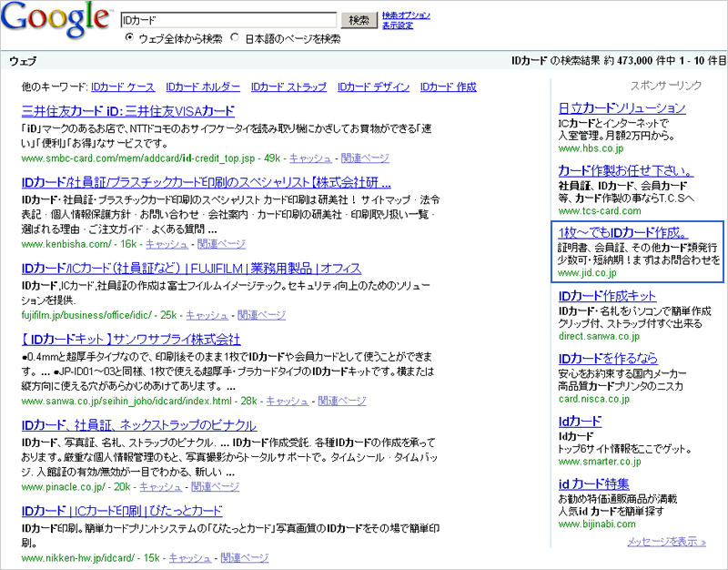Select the related keyword IDカード デザイン
728x570 pixels.
[373, 87]
